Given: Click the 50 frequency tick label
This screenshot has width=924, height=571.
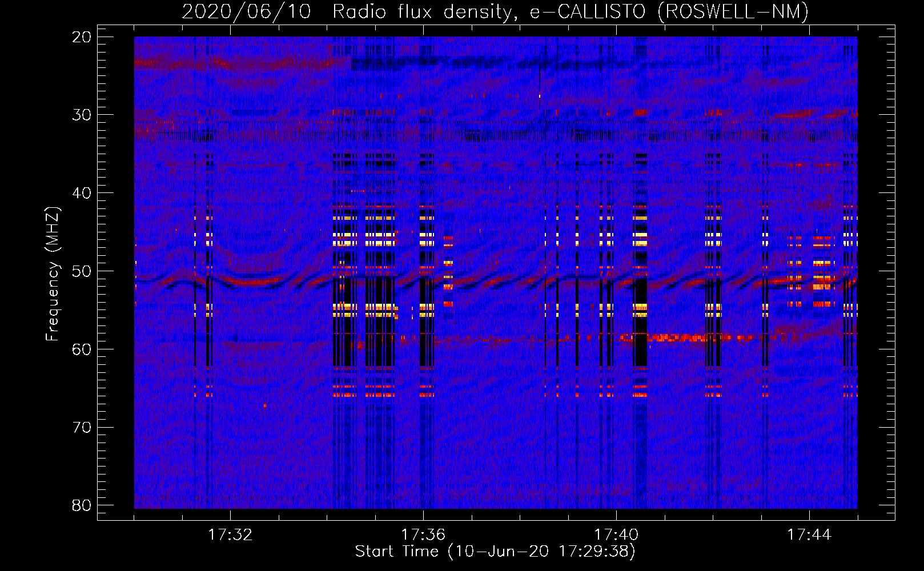Looking at the screenshot, I should pyautogui.click(x=82, y=271).
